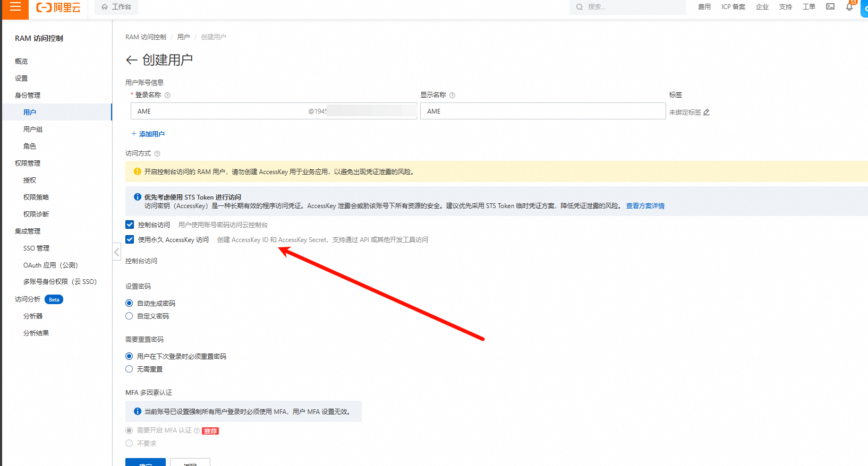868x466 pixels.
Task: Open the ICP 备案 menu item
Action: click(x=733, y=7)
